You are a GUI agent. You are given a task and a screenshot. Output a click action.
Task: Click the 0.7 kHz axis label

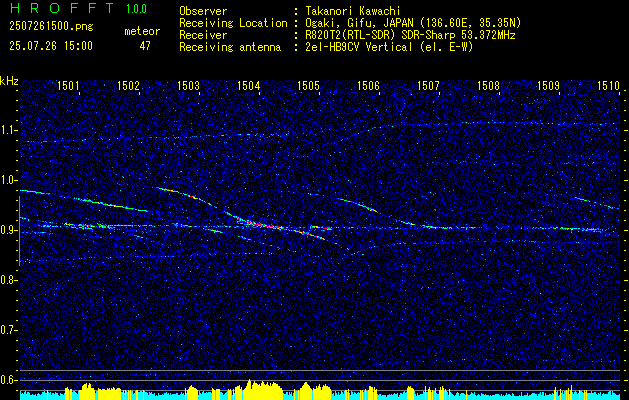[8, 330]
